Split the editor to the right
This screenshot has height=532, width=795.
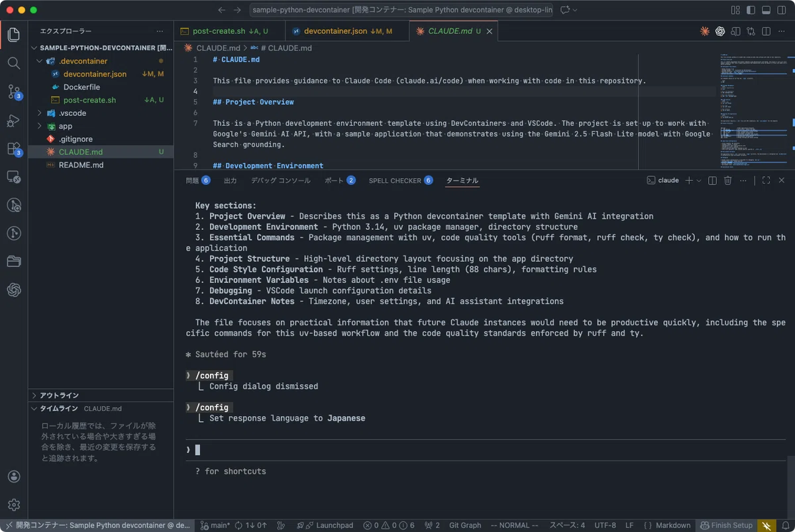pos(766,31)
